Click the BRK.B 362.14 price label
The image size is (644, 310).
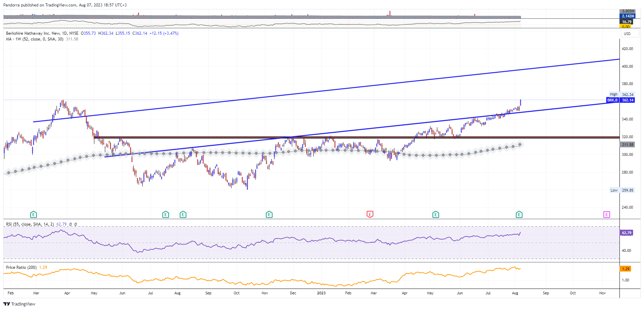coord(621,100)
